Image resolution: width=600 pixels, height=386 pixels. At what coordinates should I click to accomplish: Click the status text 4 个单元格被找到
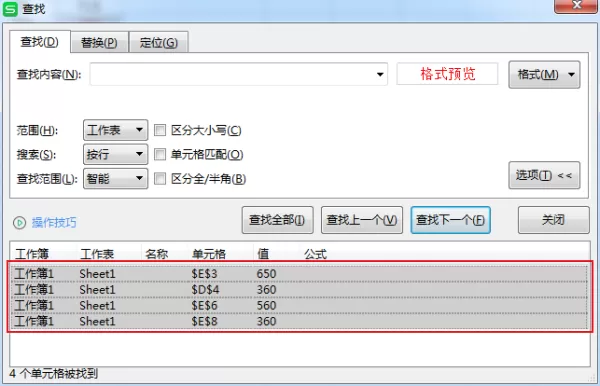tap(54, 373)
